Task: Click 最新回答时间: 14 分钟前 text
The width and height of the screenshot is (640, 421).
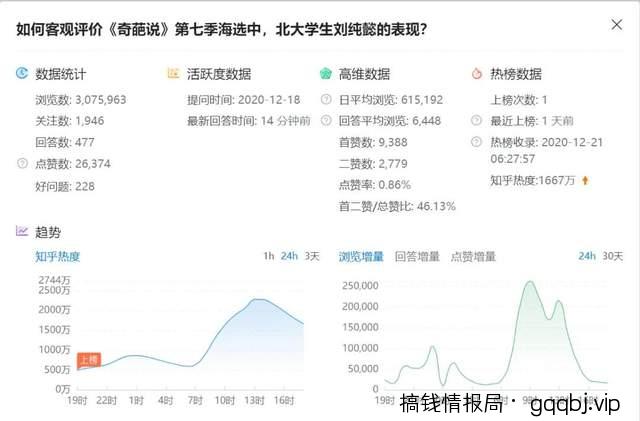Action: [x=249, y=121]
